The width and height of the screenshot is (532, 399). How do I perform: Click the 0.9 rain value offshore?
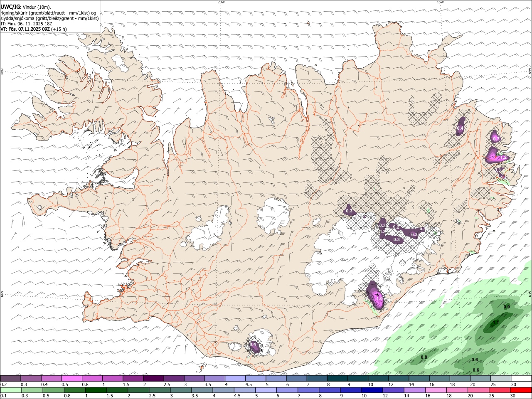coord(507,307)
